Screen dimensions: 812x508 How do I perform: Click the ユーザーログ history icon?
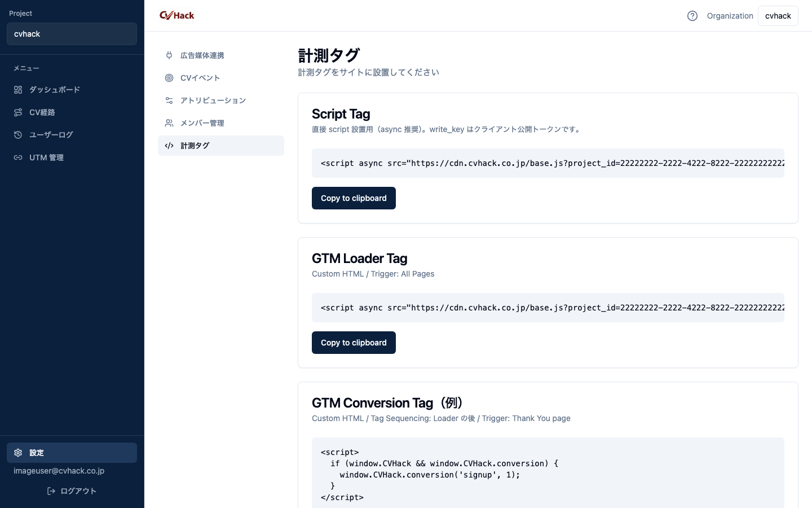point(18,135)
